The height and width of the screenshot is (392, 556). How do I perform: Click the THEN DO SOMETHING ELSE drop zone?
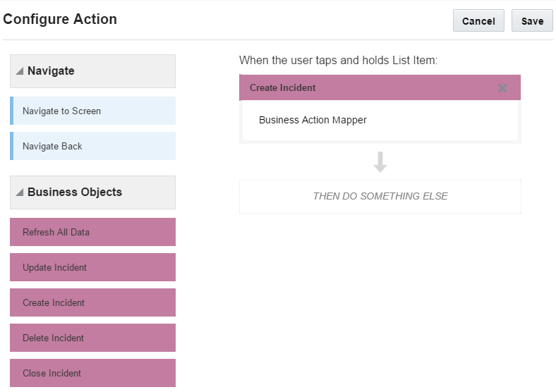(x=380, y=196)
